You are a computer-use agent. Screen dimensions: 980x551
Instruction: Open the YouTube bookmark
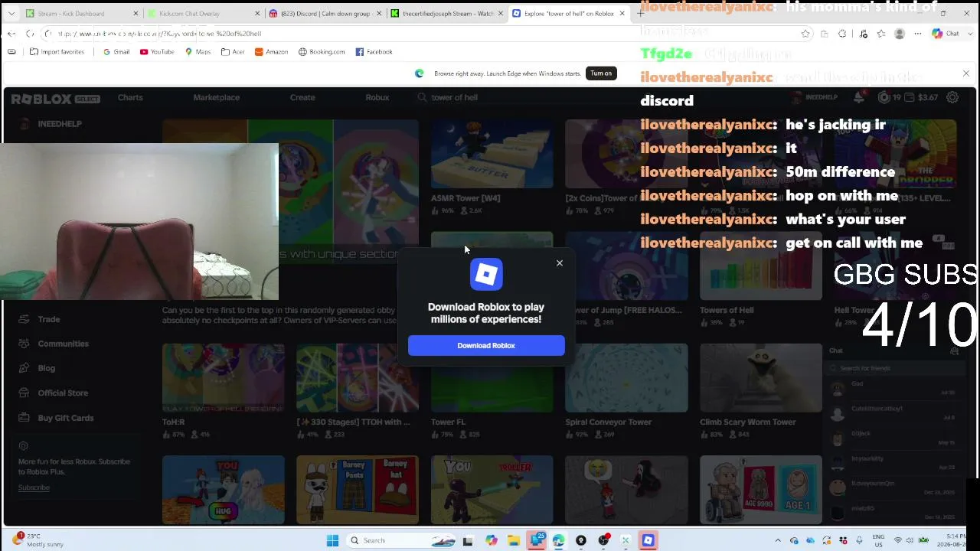tap(157, 52)
